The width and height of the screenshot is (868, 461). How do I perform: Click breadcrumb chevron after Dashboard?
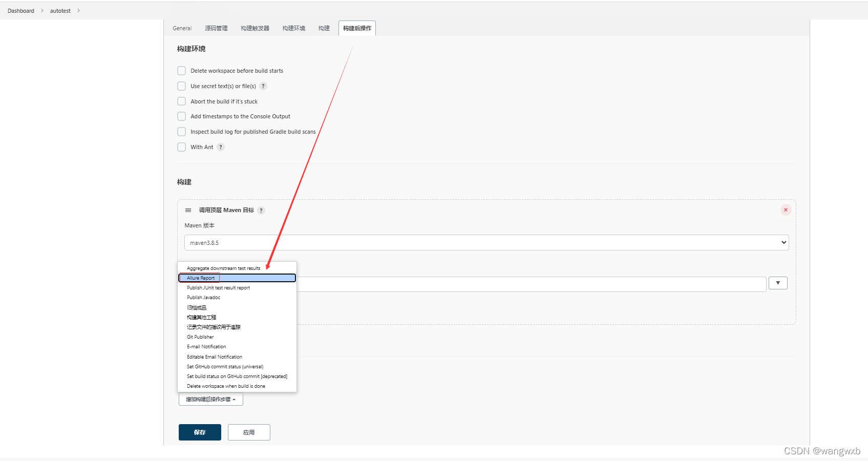[x=42, y=10]
